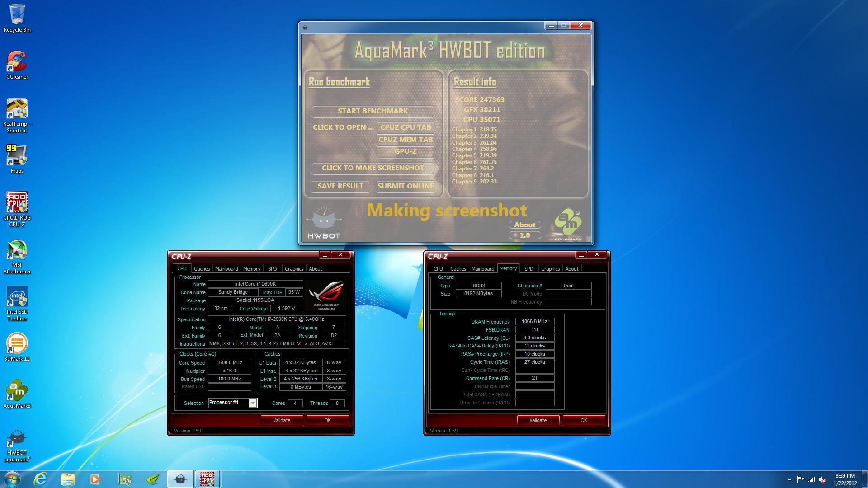Open SPD tab in right CPU-Z window
868x488 pixels.
[528, 269]
